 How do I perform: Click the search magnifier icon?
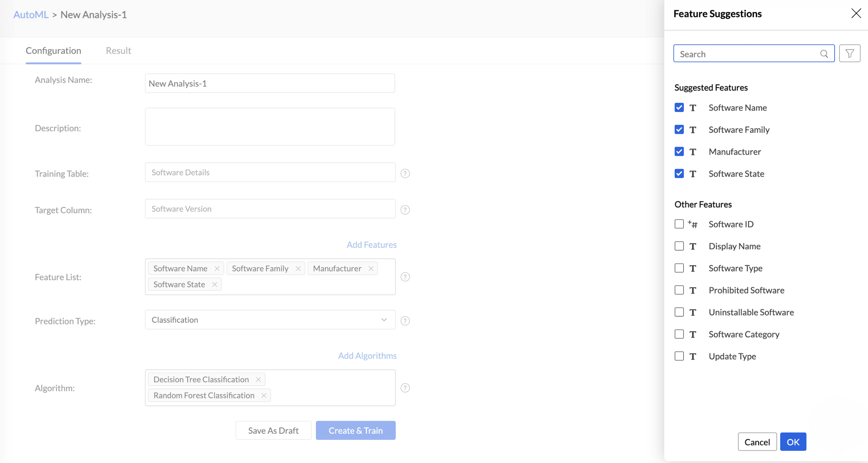pyautogui.click(x=824, y=54)
